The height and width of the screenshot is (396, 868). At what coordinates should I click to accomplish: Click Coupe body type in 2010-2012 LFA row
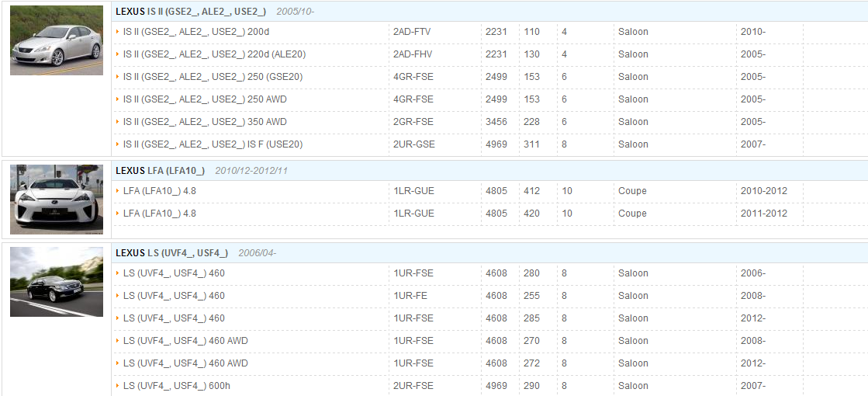pos(633,191)
